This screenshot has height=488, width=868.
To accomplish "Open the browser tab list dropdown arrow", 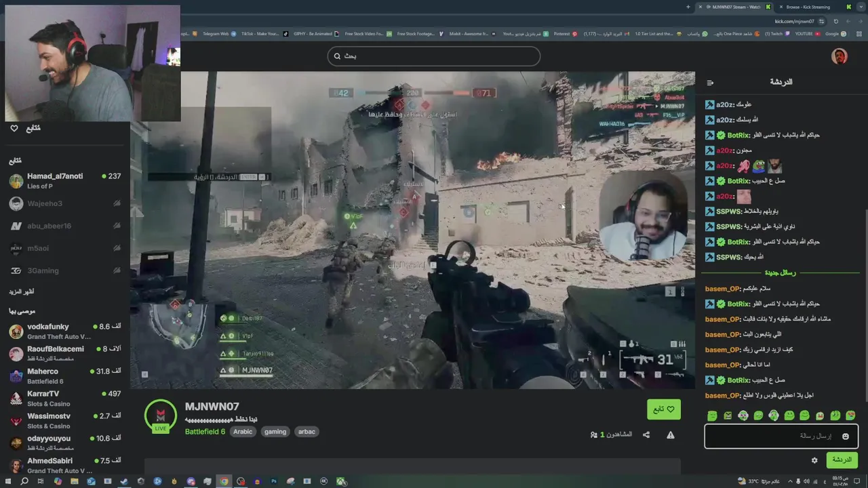I will pyautogui.click(x=861, y=7).
